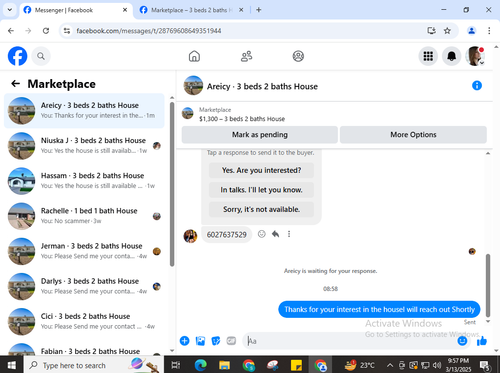Screen dimensions: 500x373
Task: Switch to Marketplace – 3 beds 2 baths tab
Action: [x=192, y=10]
